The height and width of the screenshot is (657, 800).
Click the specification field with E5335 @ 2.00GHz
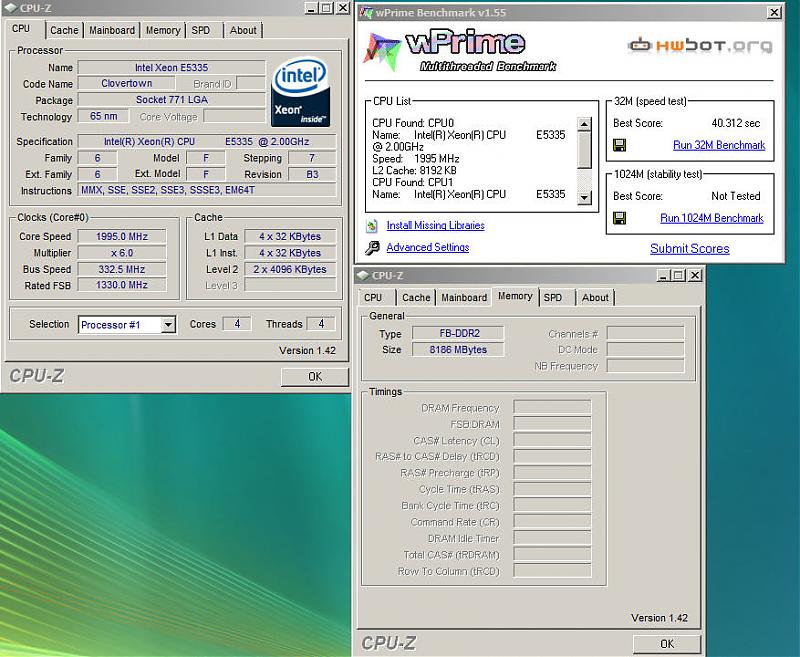[207, 142]
